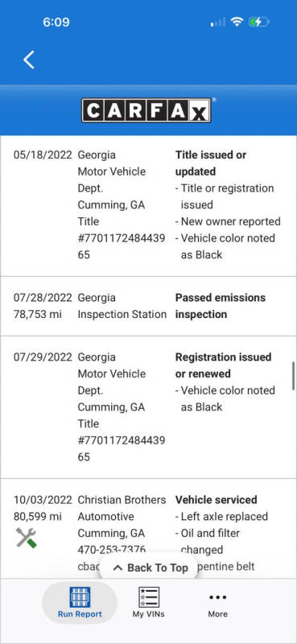Tap the back arrow in header
This screenshot has height=644, width=297.
29,60
